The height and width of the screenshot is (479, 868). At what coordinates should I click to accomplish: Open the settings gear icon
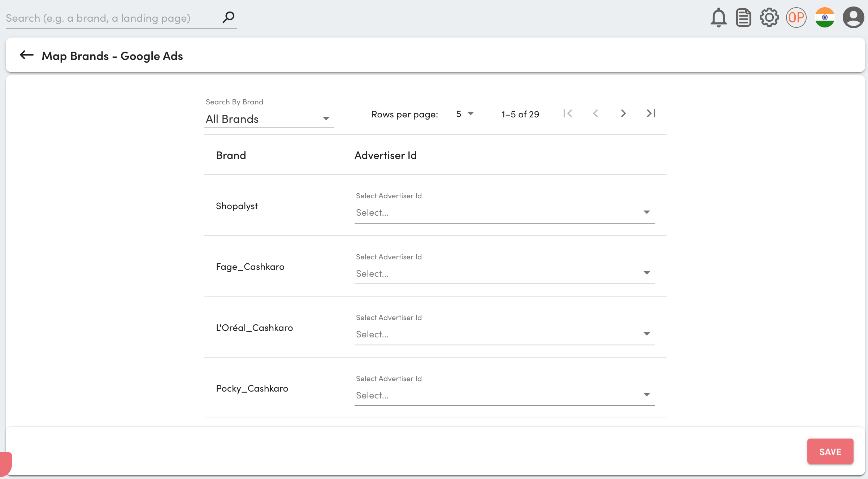tap(769, 17)
